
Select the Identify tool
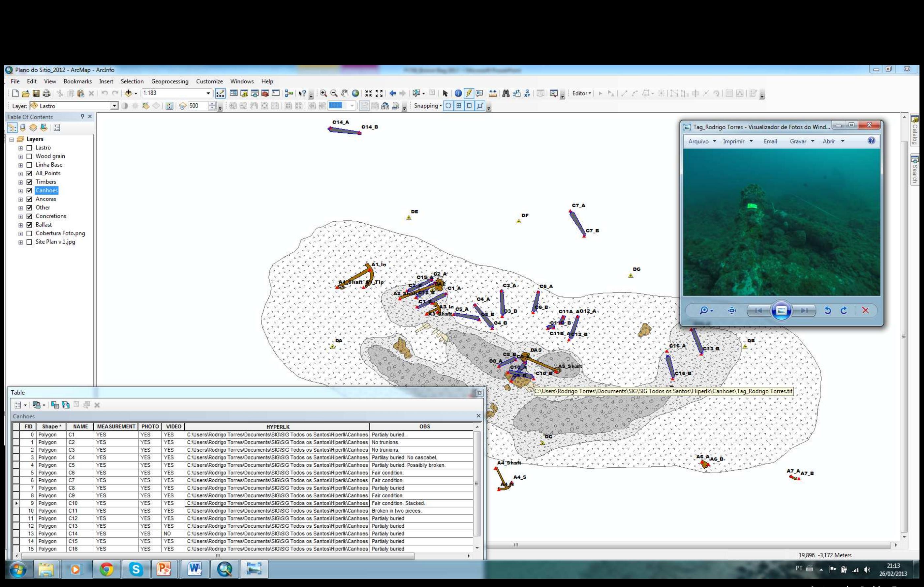tap(458, 93)
